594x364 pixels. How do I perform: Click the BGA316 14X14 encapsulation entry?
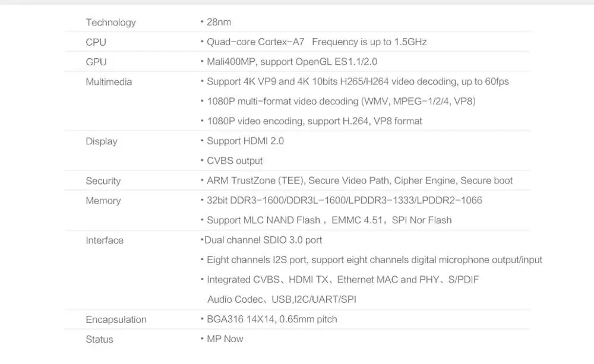pos(271,319)
